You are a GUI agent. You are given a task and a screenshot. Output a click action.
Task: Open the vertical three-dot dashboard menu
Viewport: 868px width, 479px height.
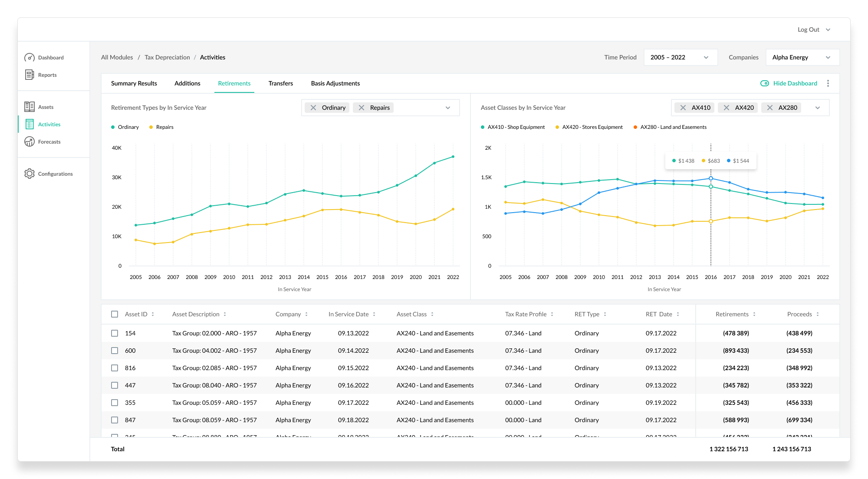tap(828, 83)
